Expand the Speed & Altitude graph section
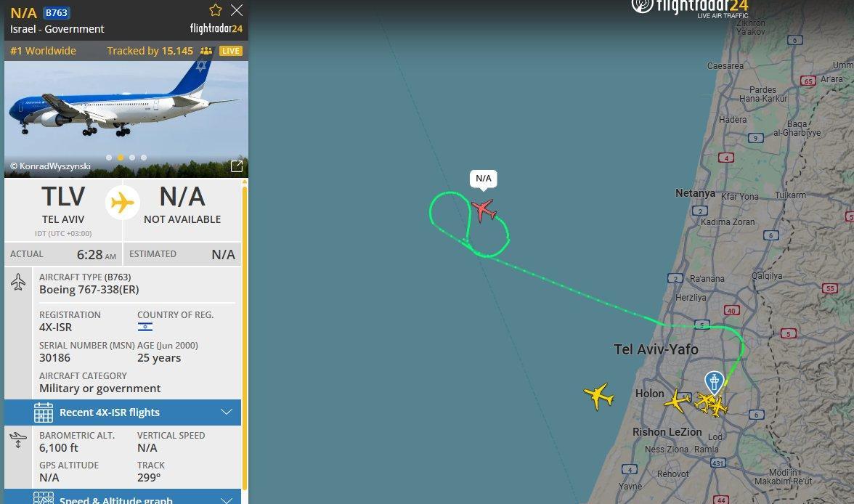Image resolution: width=854 pixels, height=504 pixels. (x=123, y=498)
